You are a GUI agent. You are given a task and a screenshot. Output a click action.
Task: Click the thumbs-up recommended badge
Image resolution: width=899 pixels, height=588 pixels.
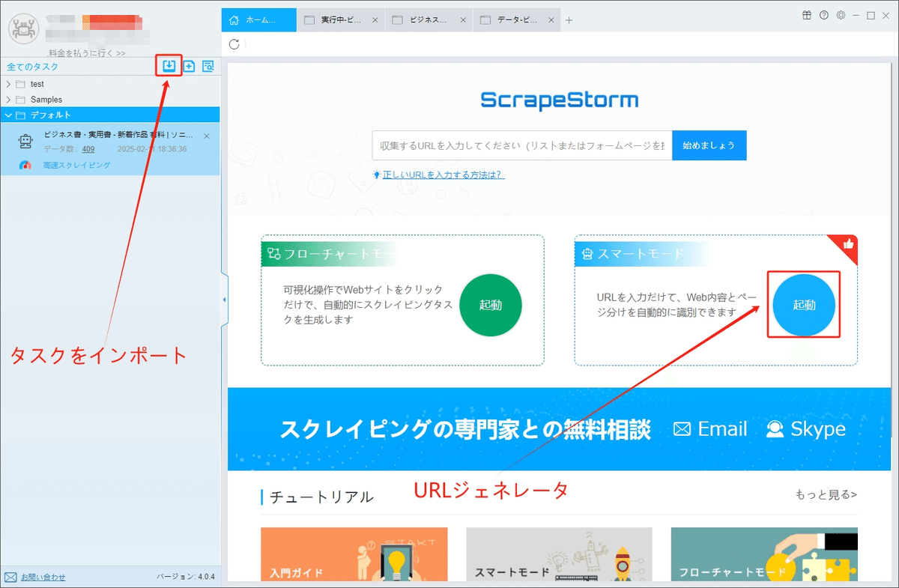[x=848, y=244]
